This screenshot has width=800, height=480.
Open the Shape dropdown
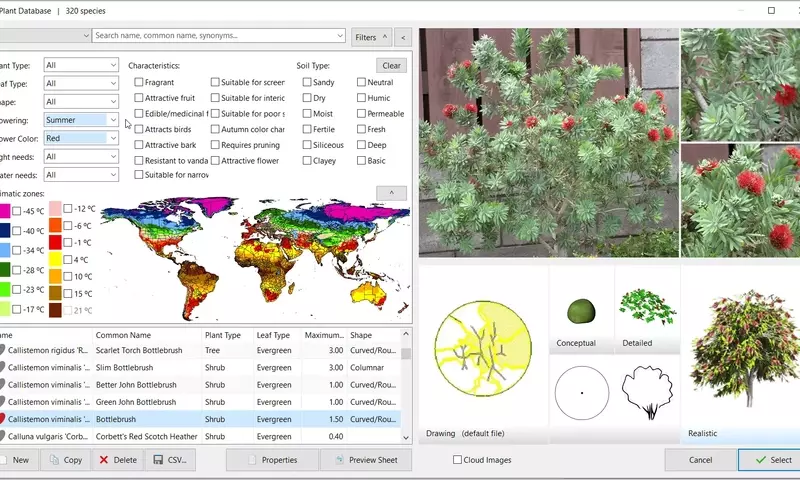(x=81, y=102)
